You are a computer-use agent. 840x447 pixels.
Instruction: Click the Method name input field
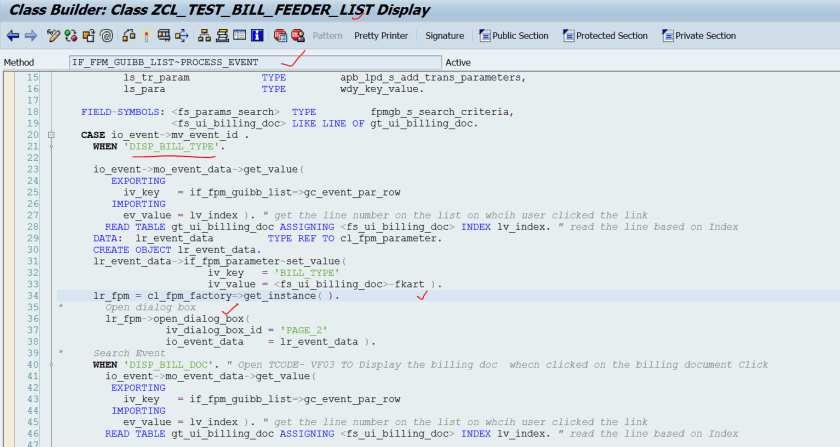[255, 62]
